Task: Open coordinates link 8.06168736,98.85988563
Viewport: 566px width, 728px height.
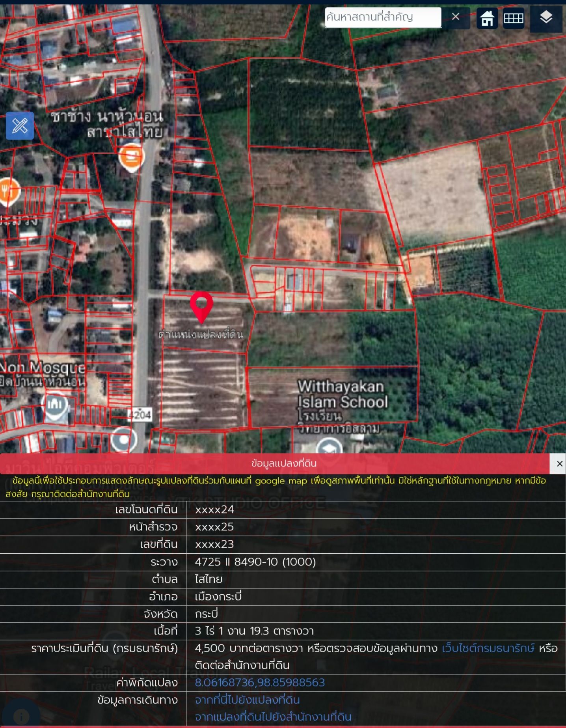Action: coord(260,683)
